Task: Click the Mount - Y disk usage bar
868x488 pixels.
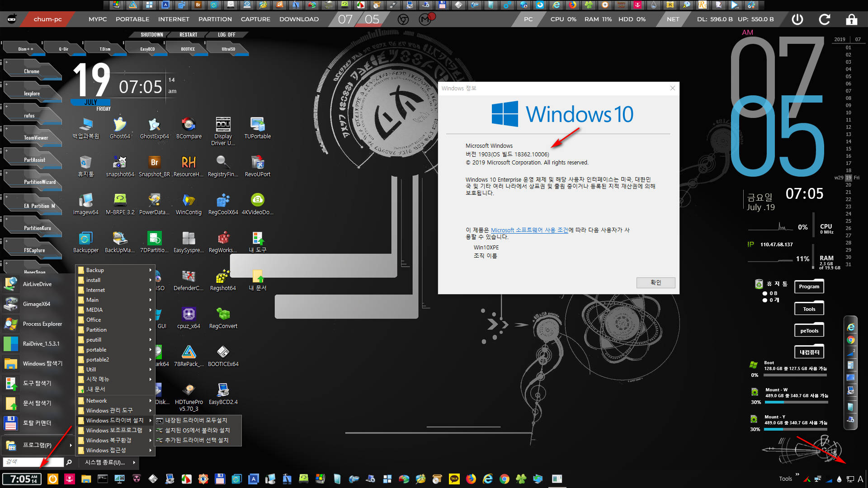Action: coord(796,429)
